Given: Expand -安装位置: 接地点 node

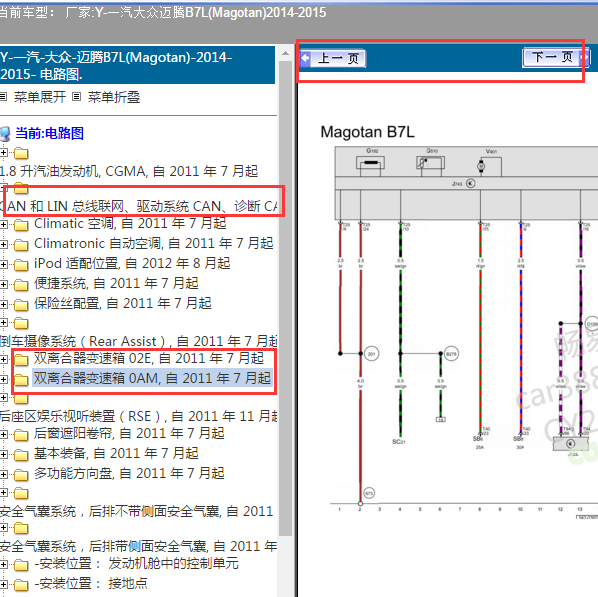Looking at the screenshot, I should tap(3, 584).
